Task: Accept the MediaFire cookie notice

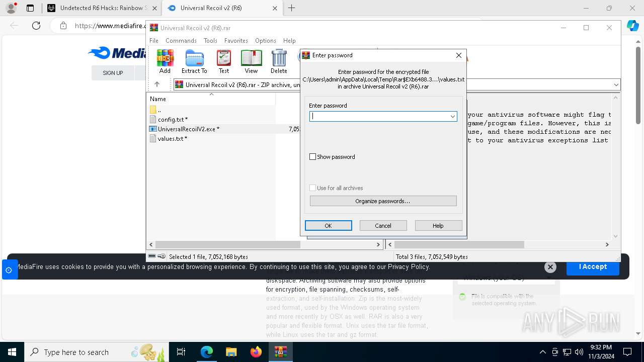Action: coord(593,266)
